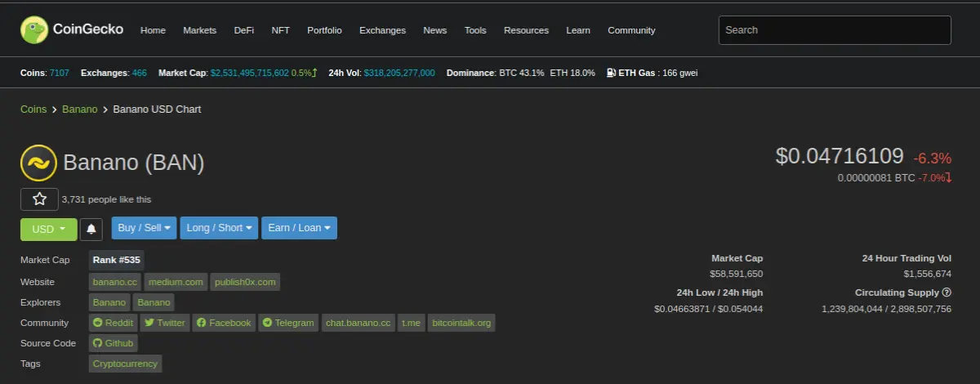Open the Reddit community link

[x=114, y=323]
